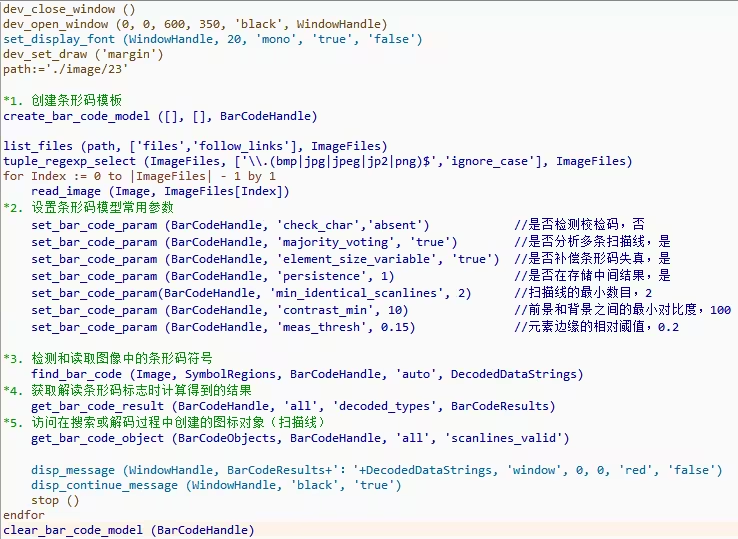This screenshot has width=738, height=539.
Task: Click the 'meas_thresh' parameter line
Action: point(223,327)
